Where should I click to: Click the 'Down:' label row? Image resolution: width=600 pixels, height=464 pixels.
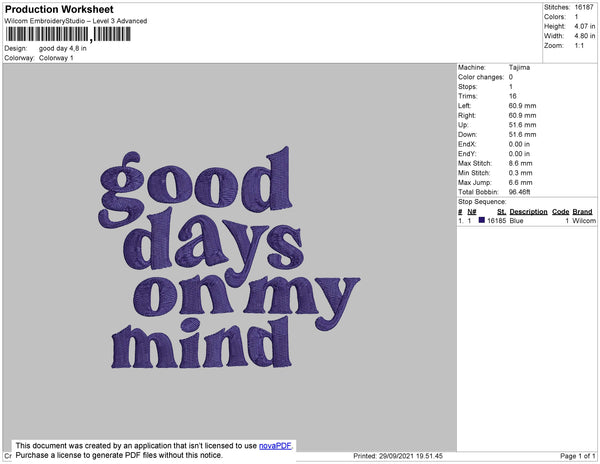tap(497, 134)
